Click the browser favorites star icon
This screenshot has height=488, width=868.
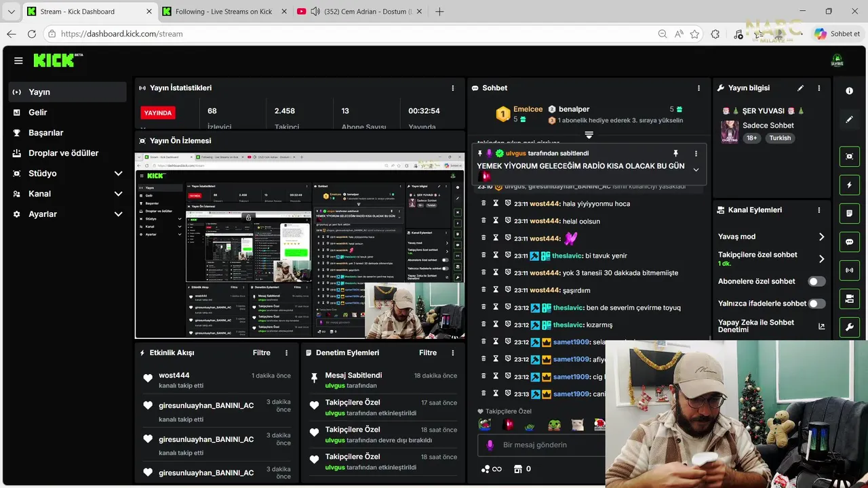point(694,34)
